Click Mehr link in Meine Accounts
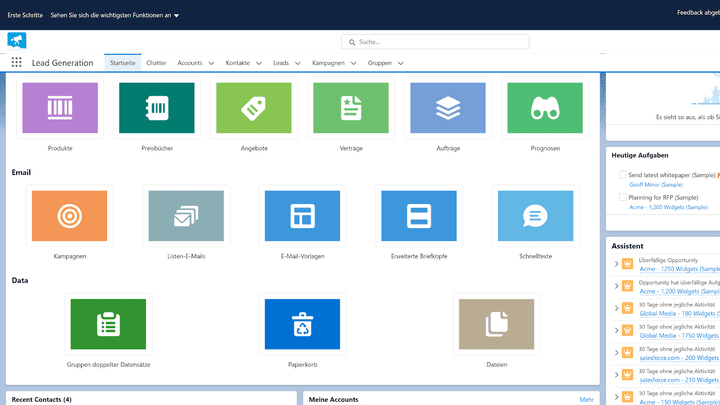Screen dimensions: 720x405 (586, 399)
